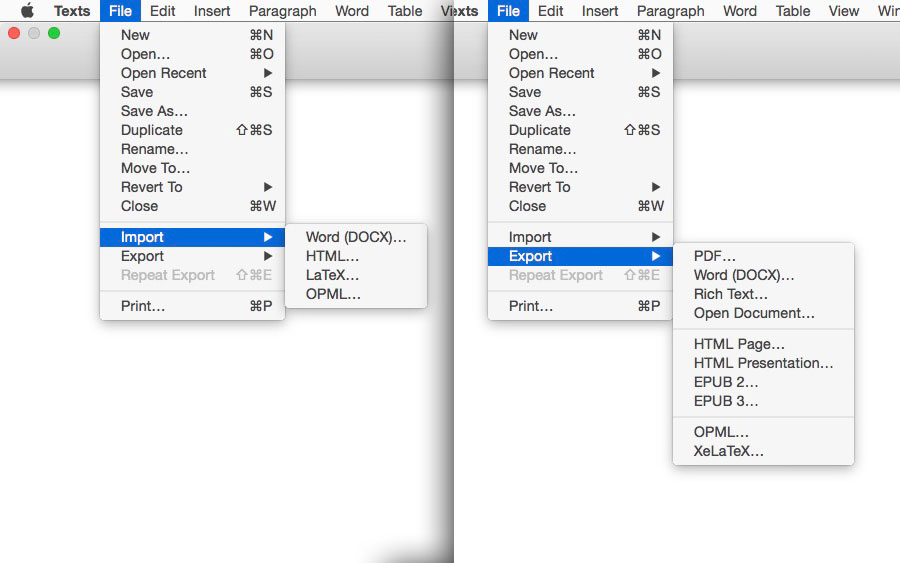Expand Export submenu in left File menu

pos(192,256)
